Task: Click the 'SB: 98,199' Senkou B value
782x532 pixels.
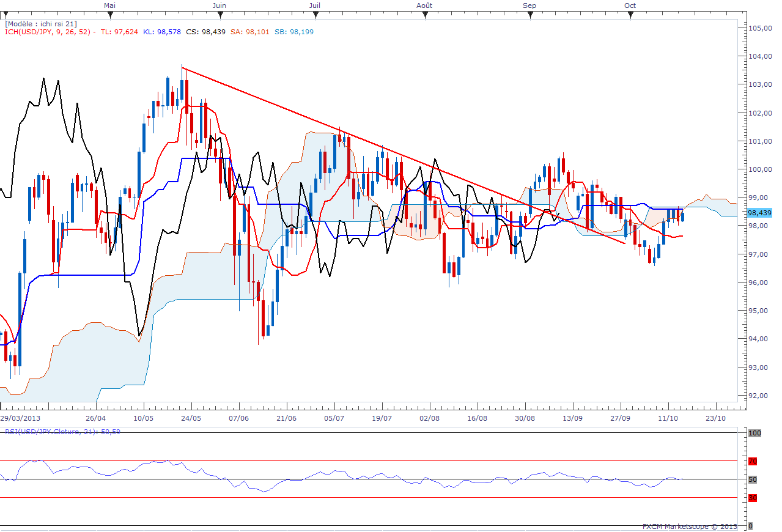Action: click(x=294, y=31)
